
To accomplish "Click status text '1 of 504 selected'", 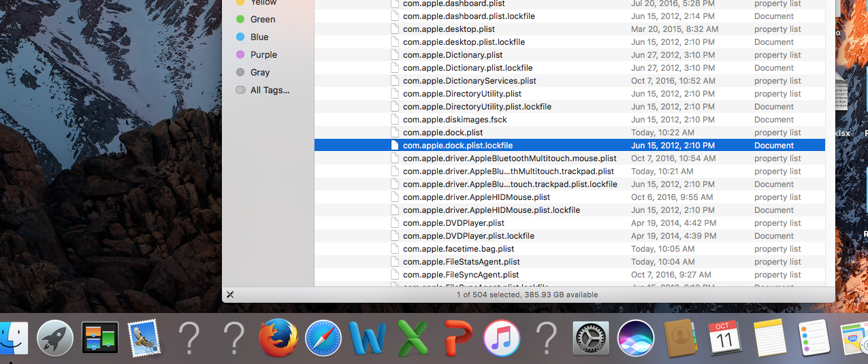I will [x=490, y=295].
